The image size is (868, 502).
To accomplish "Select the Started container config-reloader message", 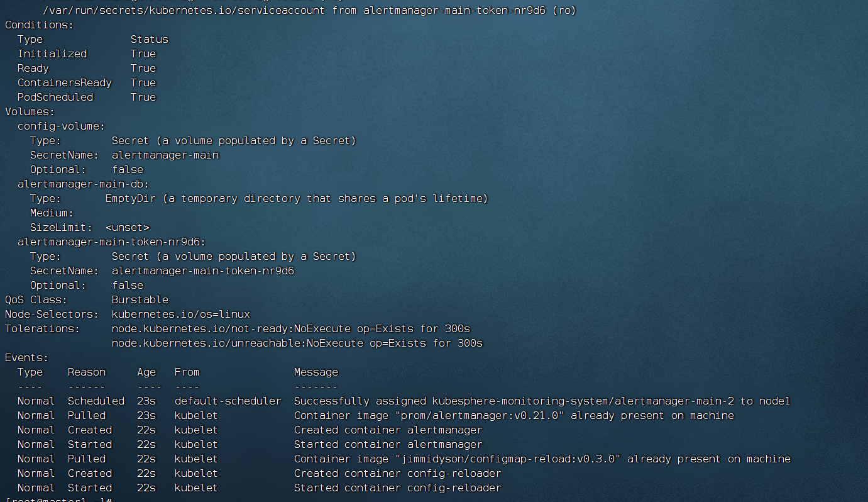I will pos(397,488).
